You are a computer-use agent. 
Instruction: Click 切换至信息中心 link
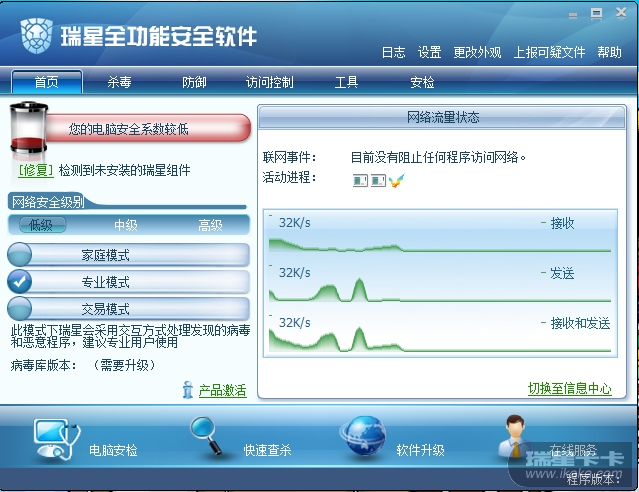[x=570, y=388]
